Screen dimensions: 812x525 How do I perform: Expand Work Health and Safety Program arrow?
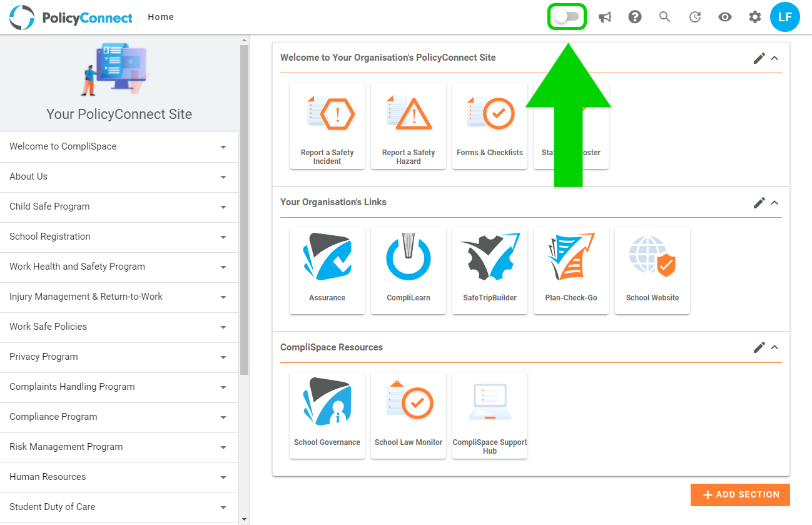point(223,267)
